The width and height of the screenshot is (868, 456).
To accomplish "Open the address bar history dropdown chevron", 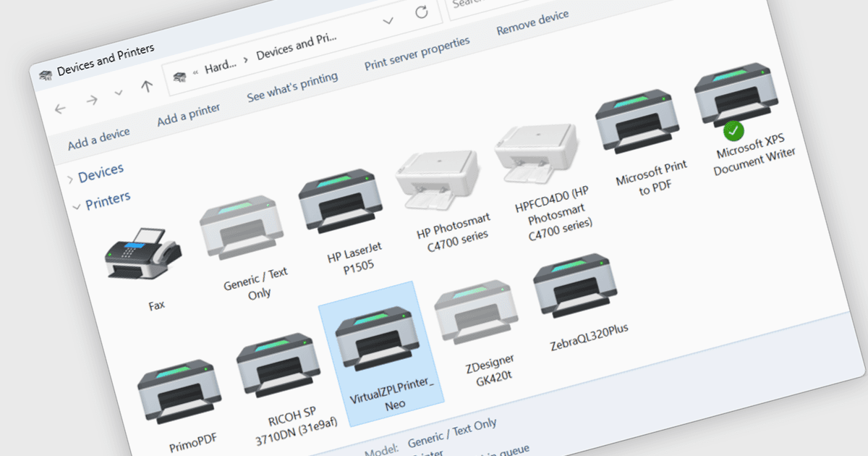I will click(388, 20).
